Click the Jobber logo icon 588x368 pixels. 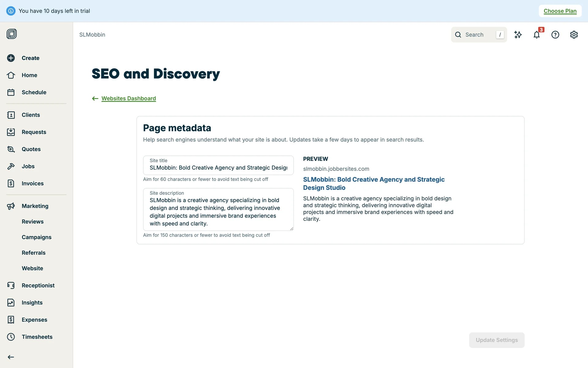pyautogui.click(x=12, y=34)
